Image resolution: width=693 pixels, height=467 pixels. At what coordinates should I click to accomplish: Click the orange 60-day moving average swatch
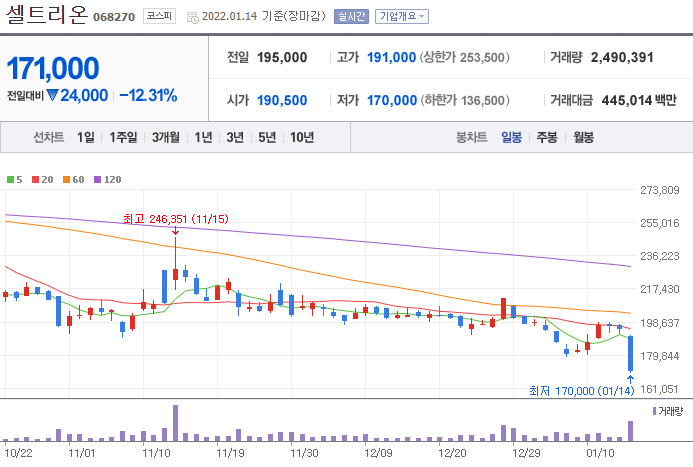pos(66,179)
